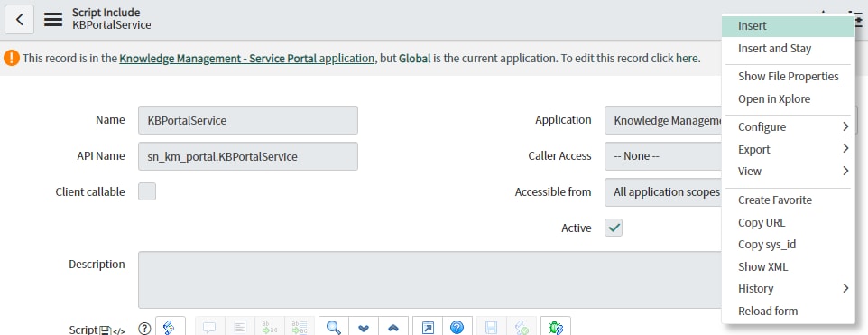Toggle the Client callable checkbox
The width and height of the screenshot is (868, 335).
click(x=147, y=191)
